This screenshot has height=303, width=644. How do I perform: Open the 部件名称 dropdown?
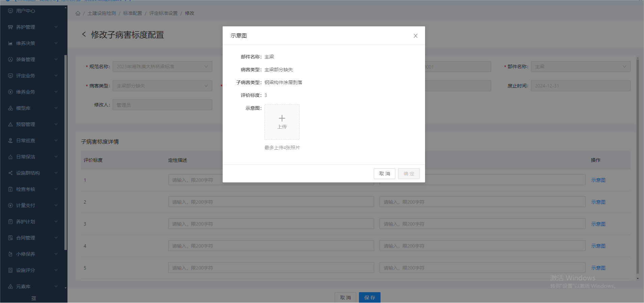581,67
